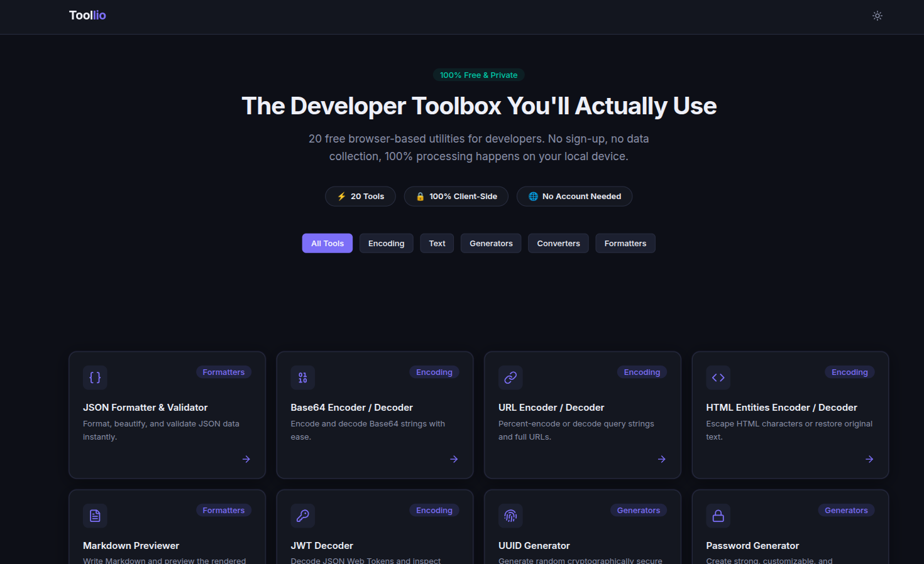This screenshot has height=564, width=924.
Task: Click the lightning bolt icon beside 20 Tools
Action: 341,197
